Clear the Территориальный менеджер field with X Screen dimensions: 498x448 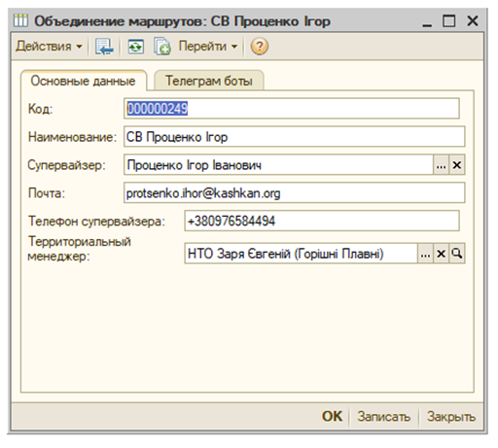pyautogui.click(x=441, y=254)
